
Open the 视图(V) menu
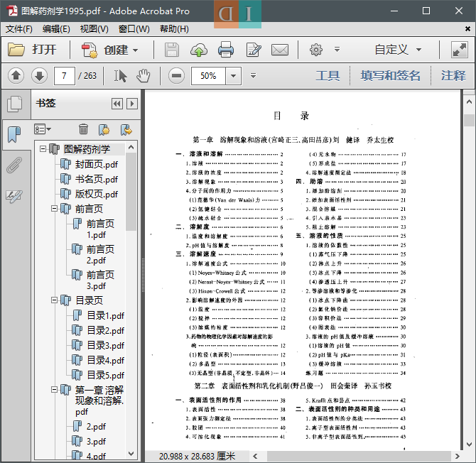[94, 29]
